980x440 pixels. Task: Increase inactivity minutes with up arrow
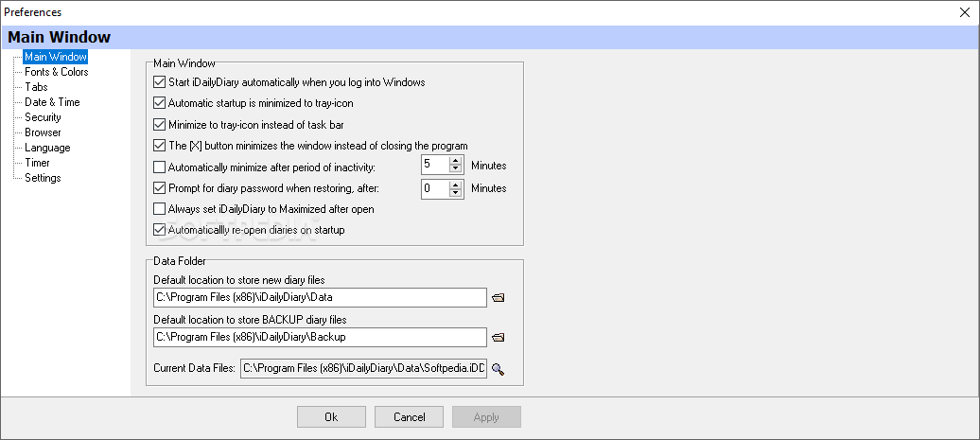pyautogui.click(x=456, y=162)
